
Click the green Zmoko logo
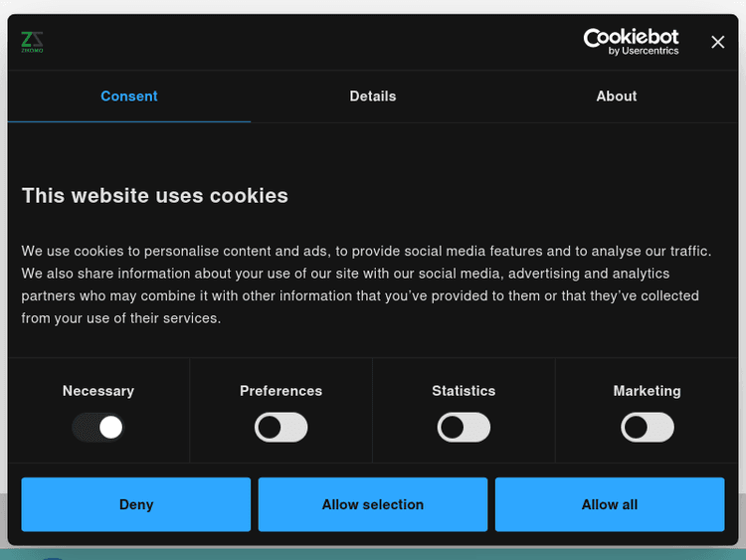click(32, 42)
